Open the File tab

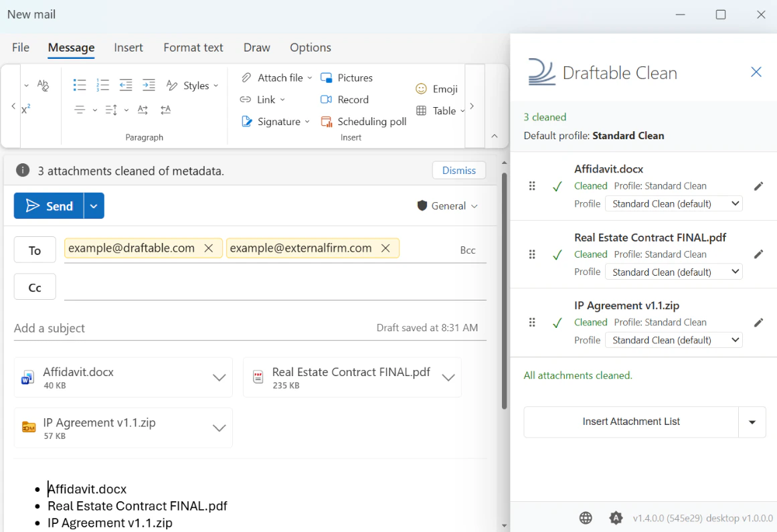(20, 48)
